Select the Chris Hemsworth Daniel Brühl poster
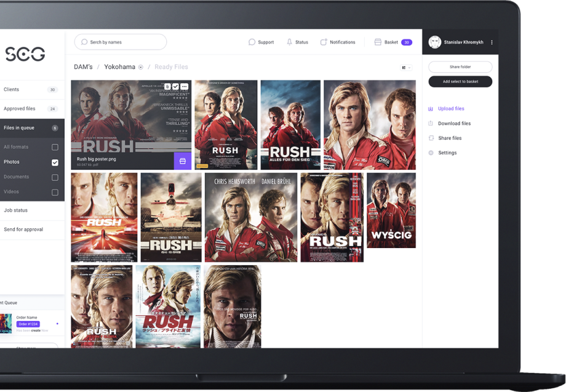The height and width of the screenshot is (392, 566). point(251,217)
